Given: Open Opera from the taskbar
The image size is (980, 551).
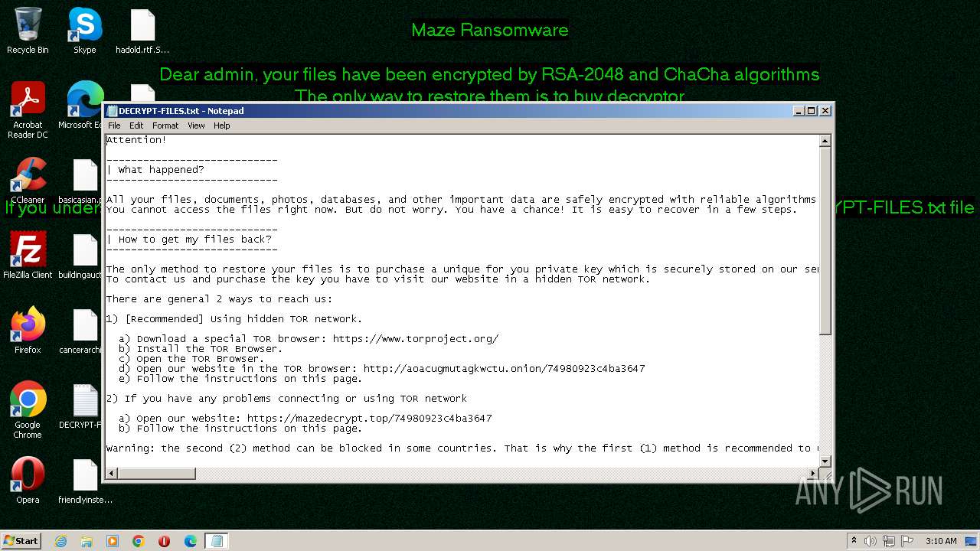Looking at the screenshot, I should click(165, 541).
